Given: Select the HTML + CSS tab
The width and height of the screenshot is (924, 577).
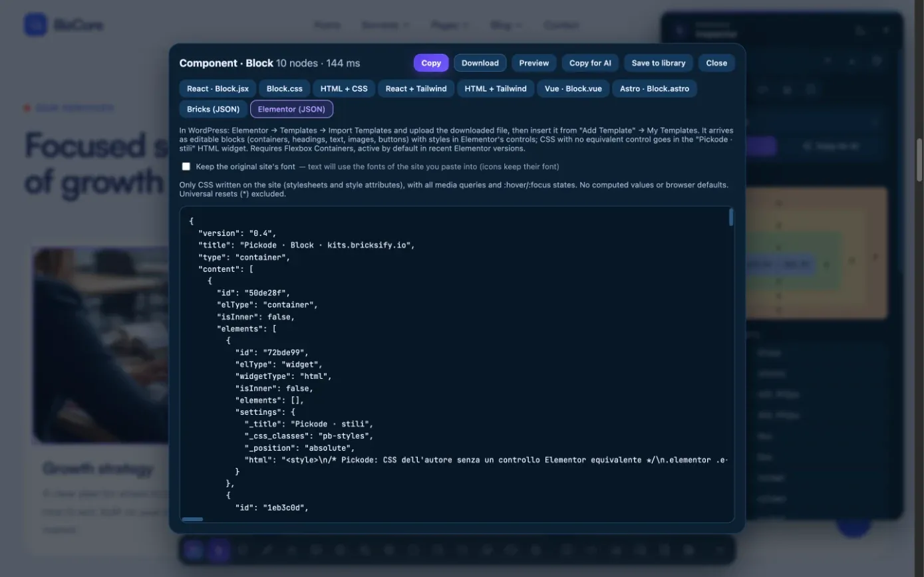Looking at the screenshot, I should (344, 88).
